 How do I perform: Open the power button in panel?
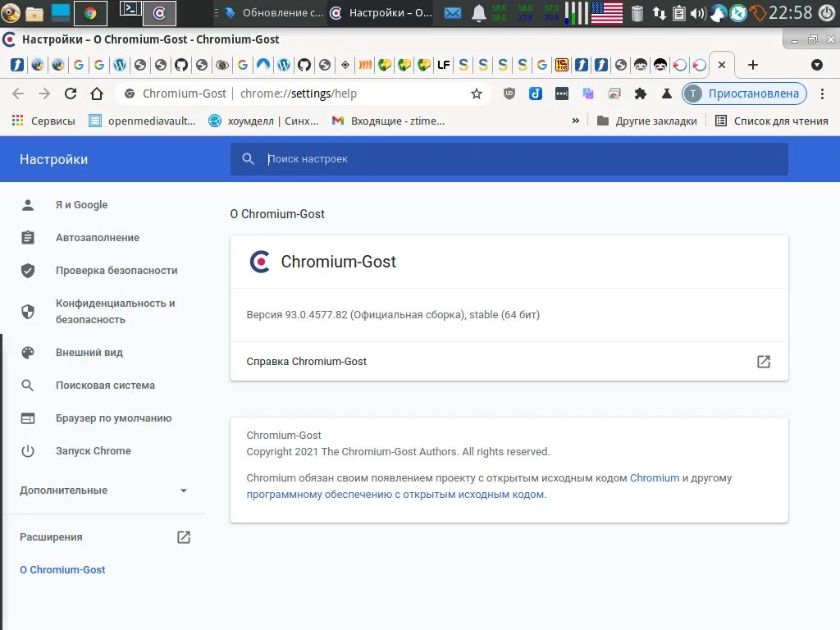827,13
